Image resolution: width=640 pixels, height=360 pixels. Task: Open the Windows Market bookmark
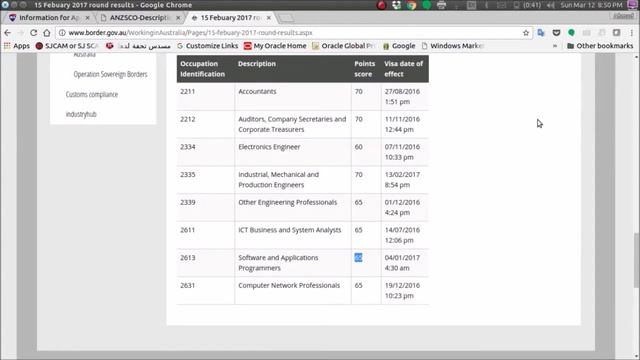pos(452,46)
